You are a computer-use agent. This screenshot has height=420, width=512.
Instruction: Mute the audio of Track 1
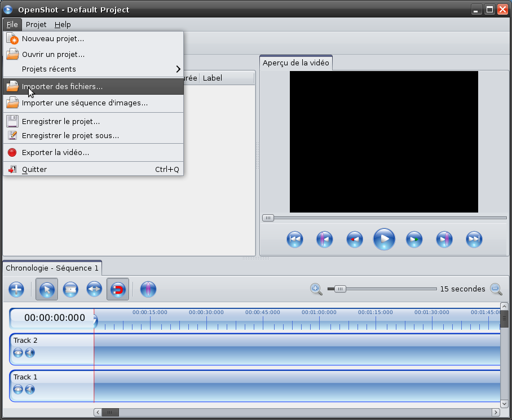click(x=30, y=389)
